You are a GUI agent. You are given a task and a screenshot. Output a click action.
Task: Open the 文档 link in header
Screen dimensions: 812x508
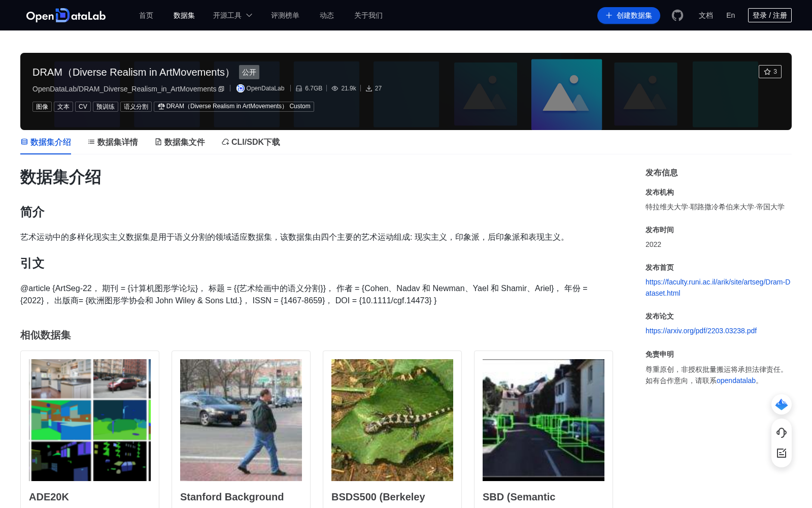(706, 15)
